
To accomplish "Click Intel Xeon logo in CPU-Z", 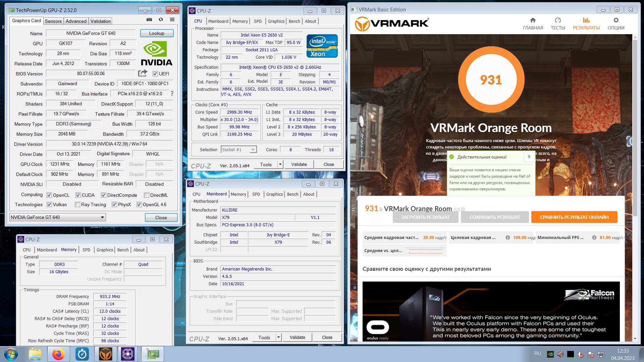I will (x=322, y=46).
